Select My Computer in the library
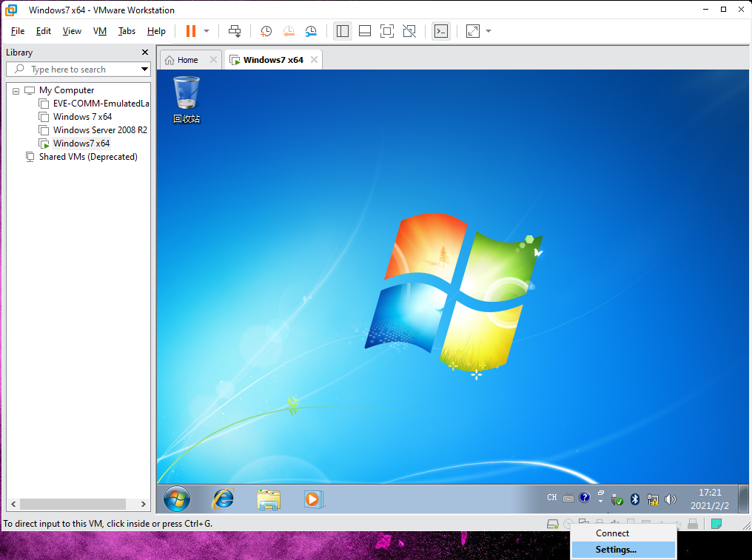 67,90
